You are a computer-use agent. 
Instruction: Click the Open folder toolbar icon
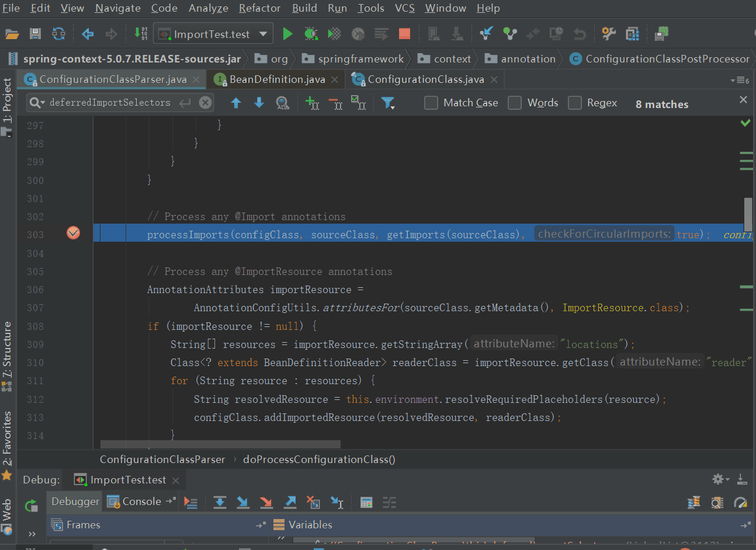pos(12,34)
